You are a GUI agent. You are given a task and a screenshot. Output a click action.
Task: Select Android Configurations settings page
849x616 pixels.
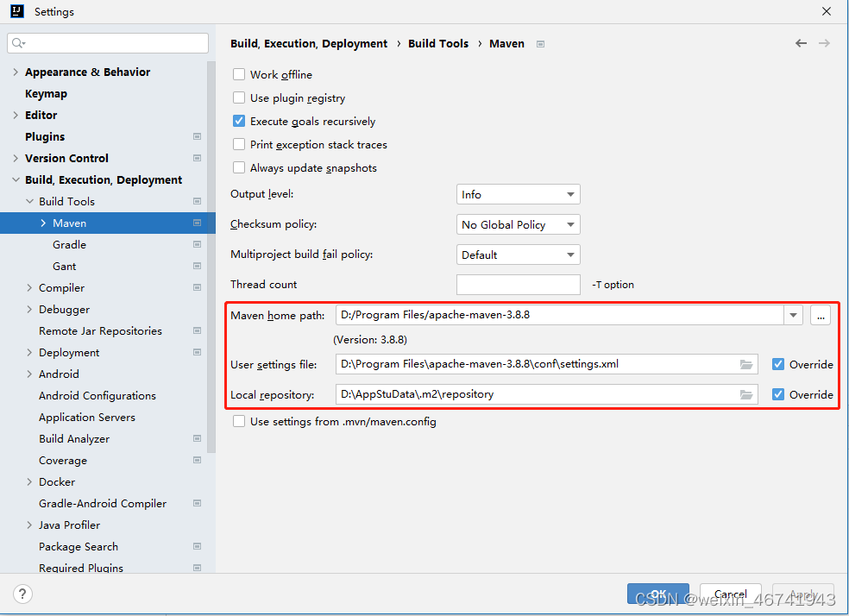pyautogui.click(x=97, y=396)
